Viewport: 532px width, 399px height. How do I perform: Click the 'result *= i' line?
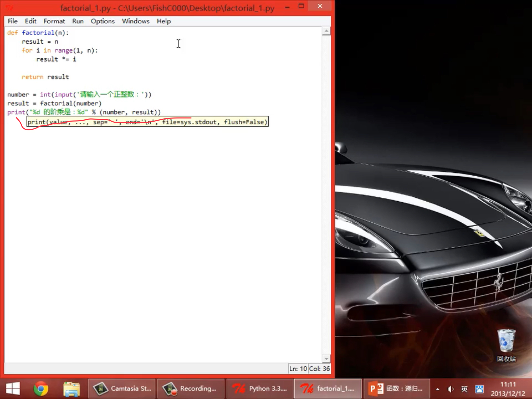click(x=56, y=59)
